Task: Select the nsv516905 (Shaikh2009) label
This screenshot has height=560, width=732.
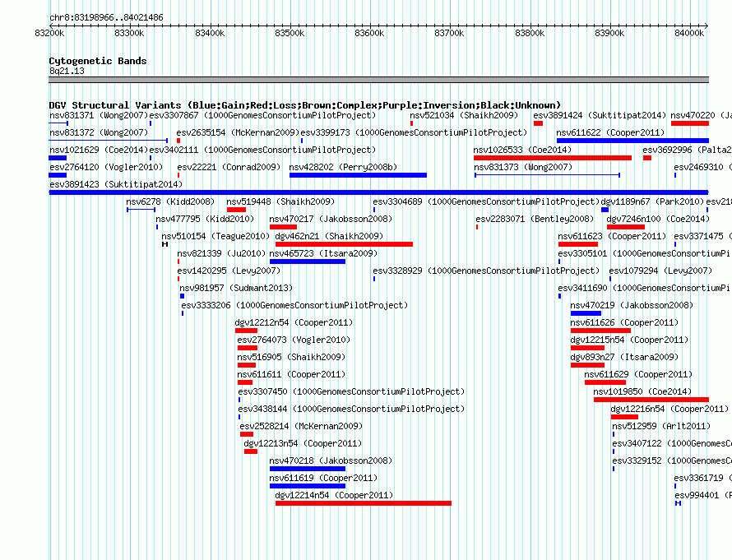Action: [291, 357]
